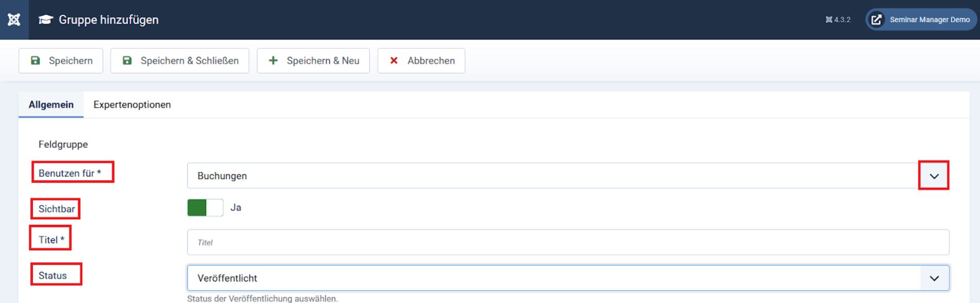The height and width of the screenshot is (303, 980).
Task: Click the Joomla logo icon
Action: [x=14, y=20]
